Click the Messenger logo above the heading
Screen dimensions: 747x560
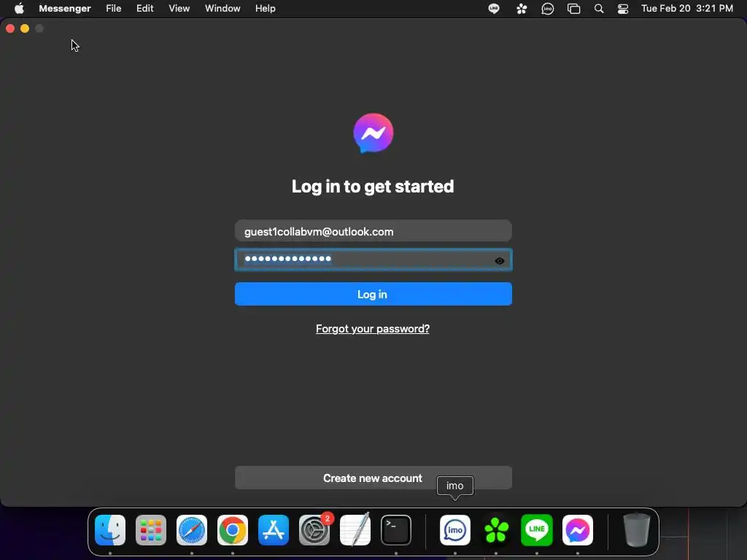click(373, 133)
